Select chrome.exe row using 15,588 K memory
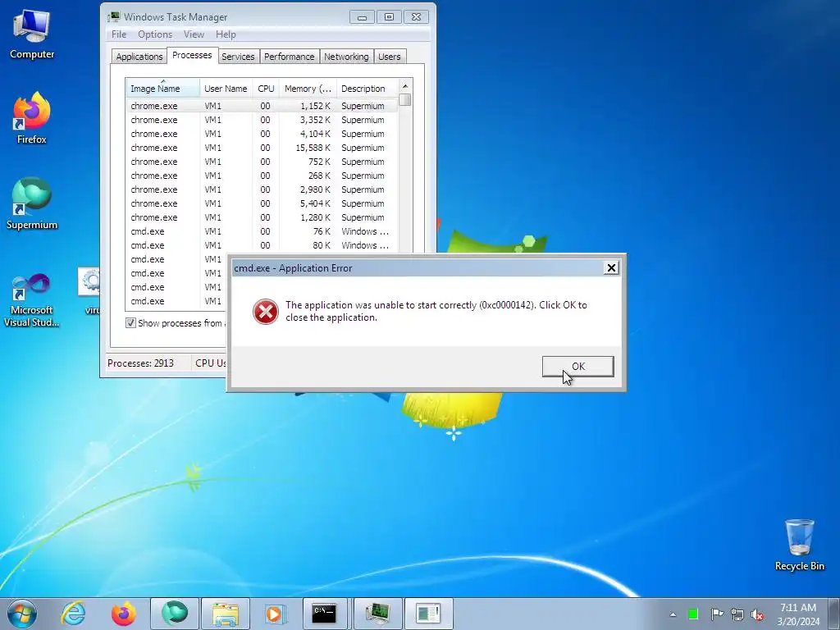This screenshot has height=630, width=840. coord(262,148)
